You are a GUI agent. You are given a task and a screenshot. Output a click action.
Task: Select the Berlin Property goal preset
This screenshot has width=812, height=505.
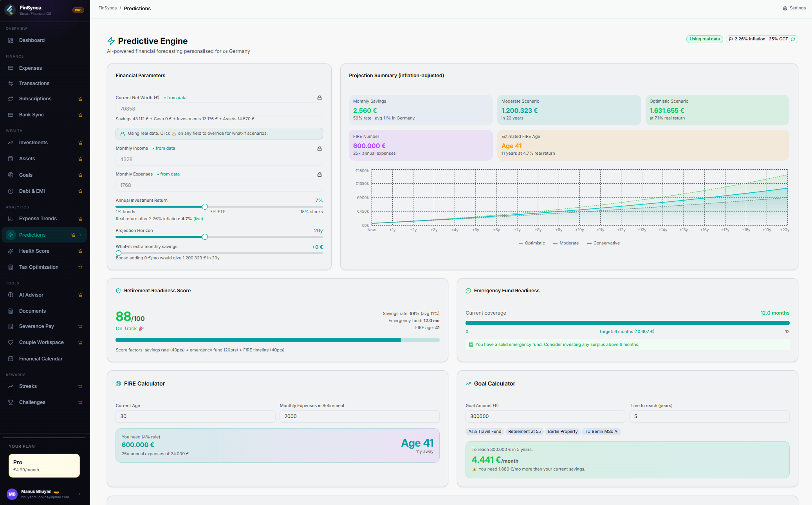[563, 431]
